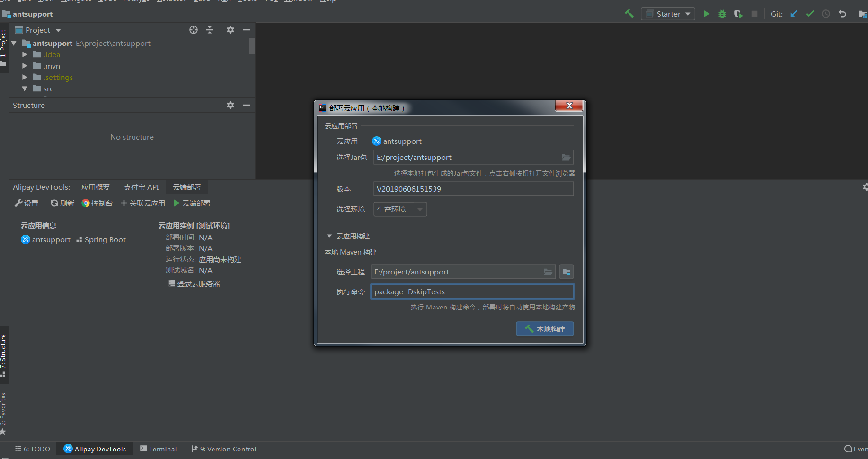This screenshot has height=459, width=868.
Task: Hide the Project panel with minus icon
Action: [247, 30]
